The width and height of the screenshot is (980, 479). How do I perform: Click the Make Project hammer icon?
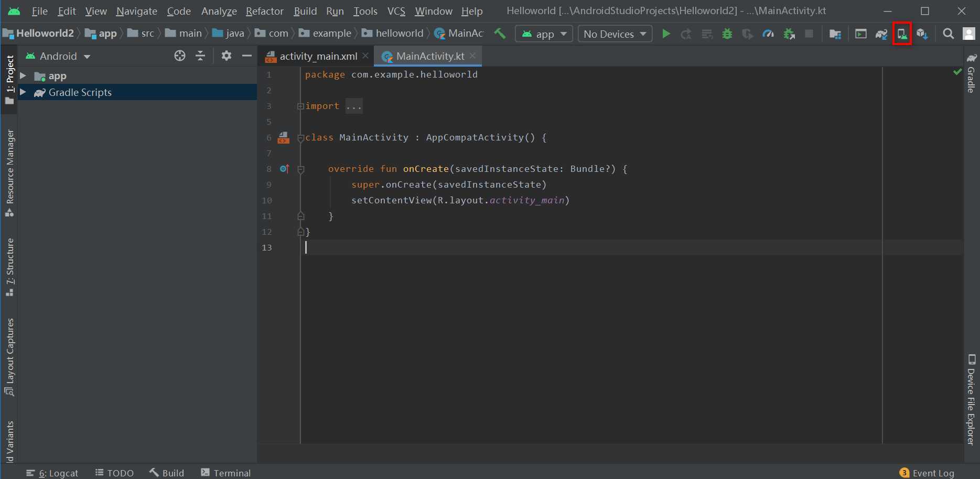pos(500,34)
